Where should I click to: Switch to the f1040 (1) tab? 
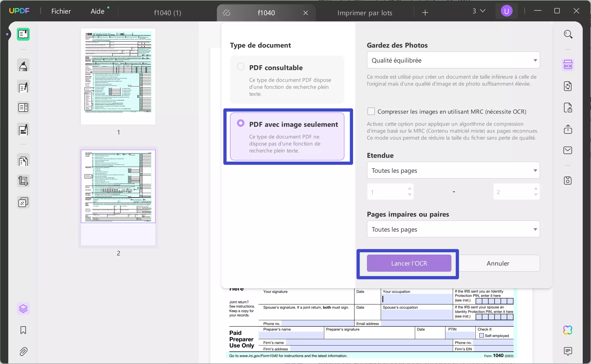[167, 13]
